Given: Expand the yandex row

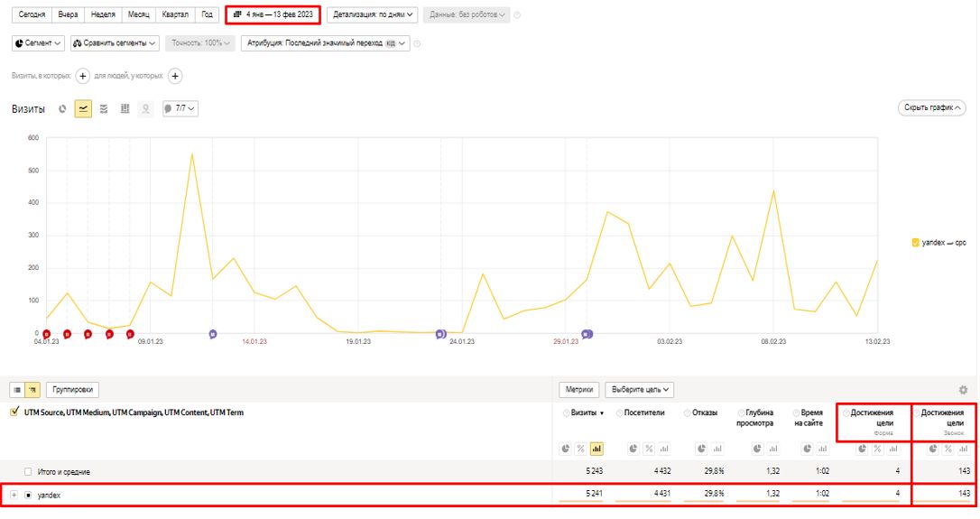Looking at the screenshot, I should (x=14, y=495).
